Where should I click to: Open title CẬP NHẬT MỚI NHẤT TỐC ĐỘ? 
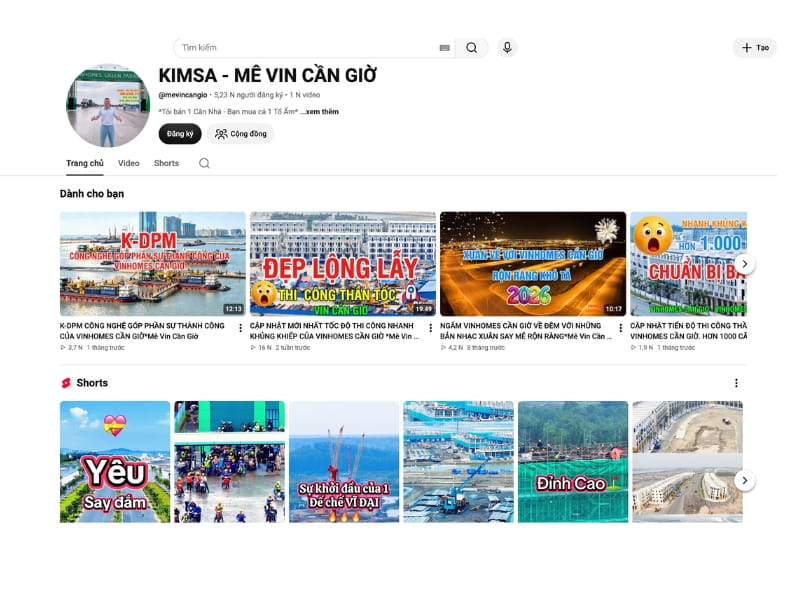pos(334,331)
